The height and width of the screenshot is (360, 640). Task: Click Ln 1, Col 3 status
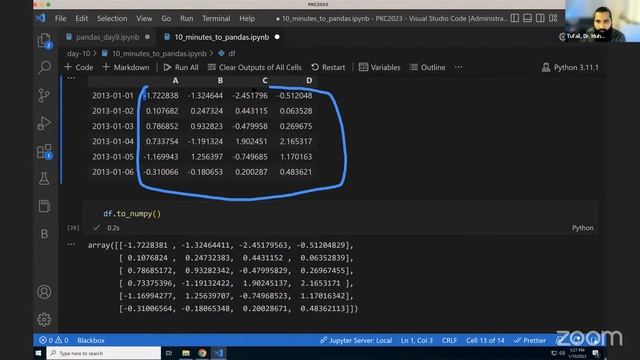(x=417, y=340)
